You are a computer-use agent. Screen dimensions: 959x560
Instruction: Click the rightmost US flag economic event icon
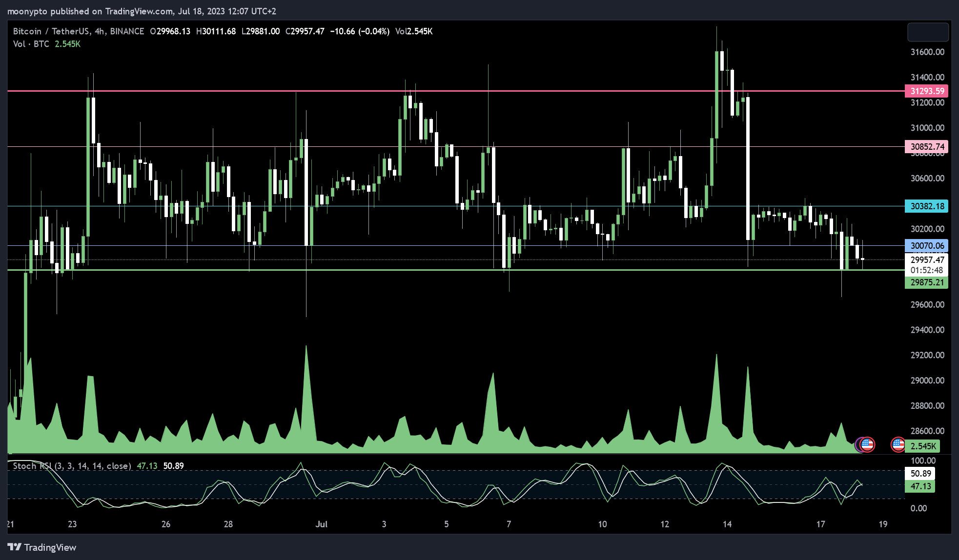pyautogui.click(x=898, y=444)
